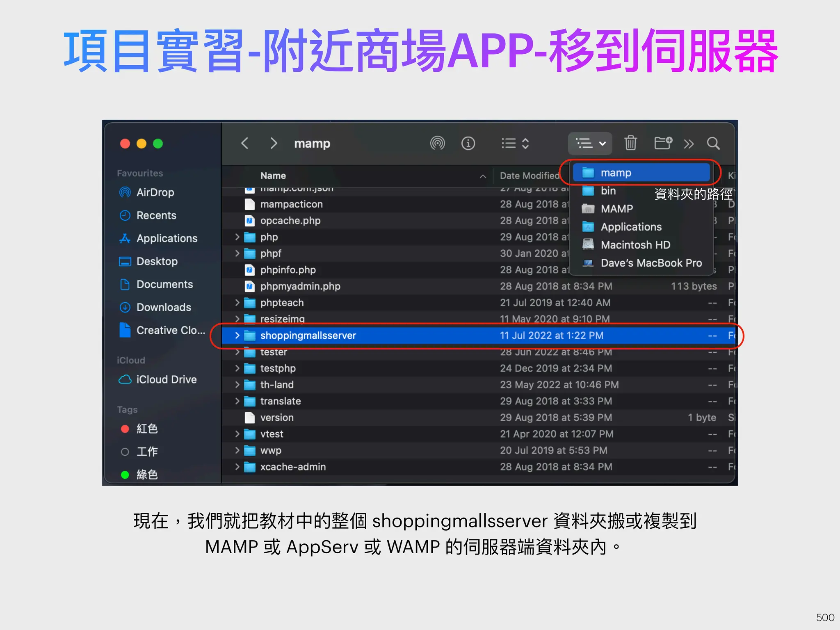Open Documents in the sidebar

(x=156, y=284)
